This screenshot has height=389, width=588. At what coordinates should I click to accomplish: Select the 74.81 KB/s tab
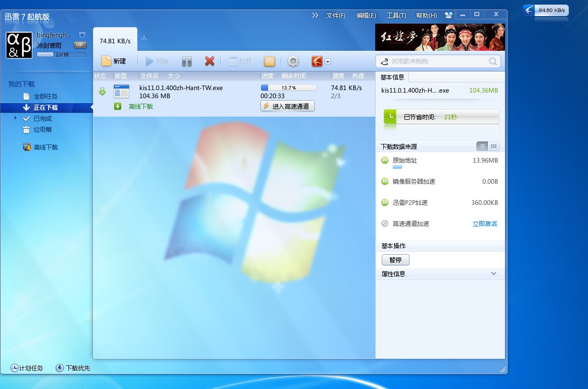(115, 39)
